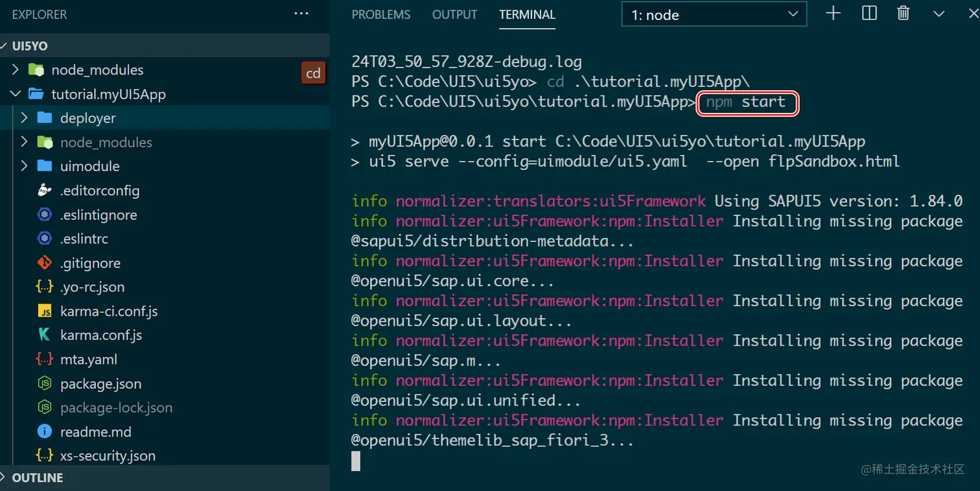
Task: Click the "cd .\tutorial.myUI5App\" command text
Action: click(x=648, y=82)
